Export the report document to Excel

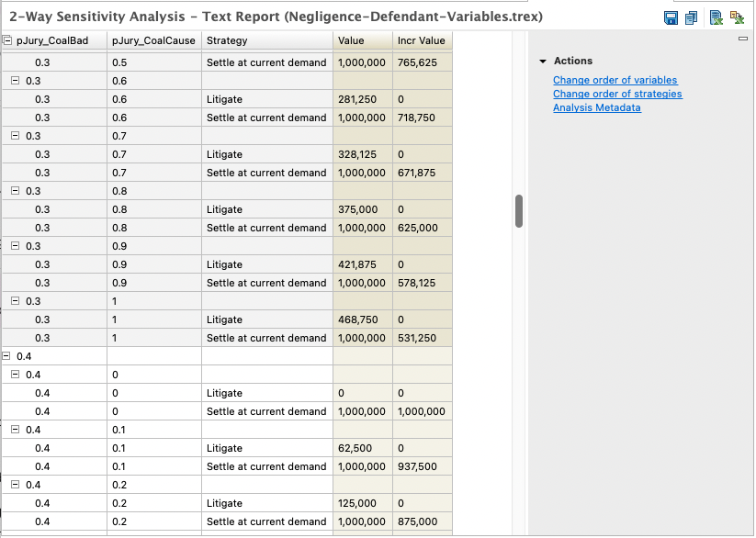click(716, 17)
